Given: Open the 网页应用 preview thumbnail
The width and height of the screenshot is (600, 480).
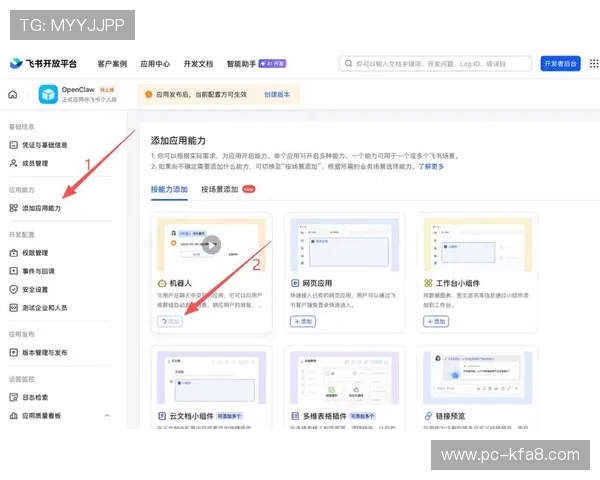Looking at the screenshot, I should (x=344, y=245).
